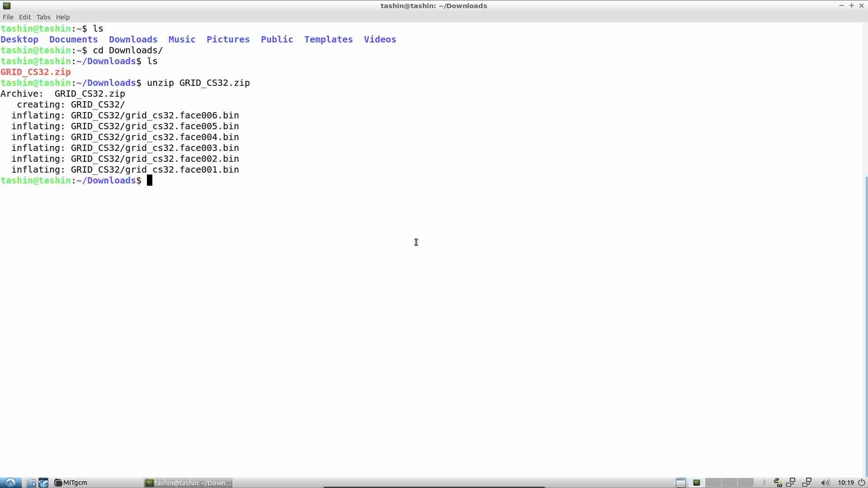Click the 10:19 clock
This screenshot has height=488, width=868.
click(845, 483)
